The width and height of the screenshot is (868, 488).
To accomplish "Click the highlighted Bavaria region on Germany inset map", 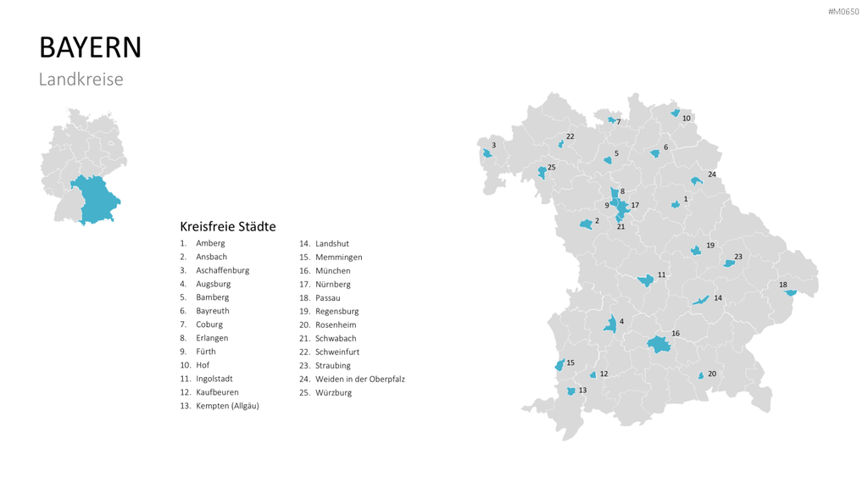I will 97,199.
